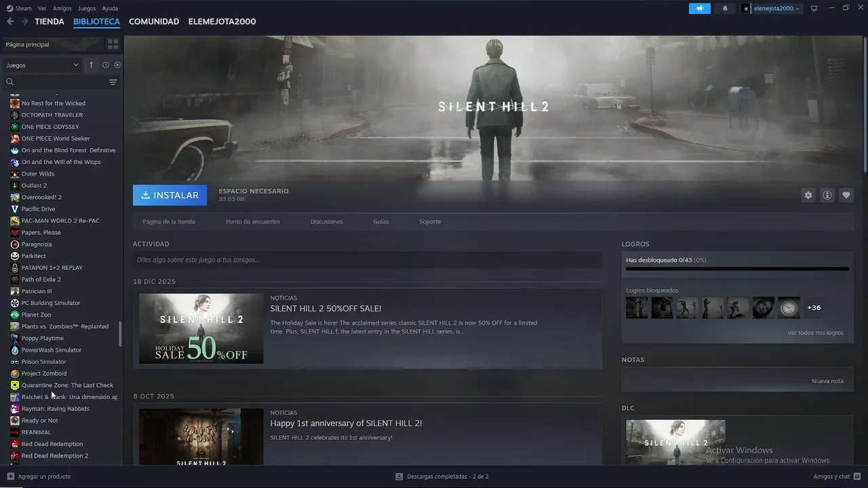Image resolution: width=868 pixels, height=488 pixels.
Task: Click the forward navigation arrow
Action: point(24,22)
